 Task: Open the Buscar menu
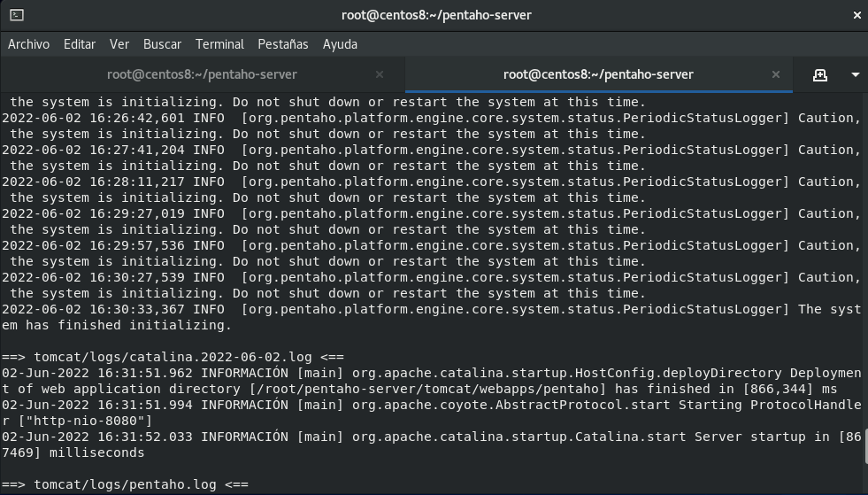(x=162, y=44)
